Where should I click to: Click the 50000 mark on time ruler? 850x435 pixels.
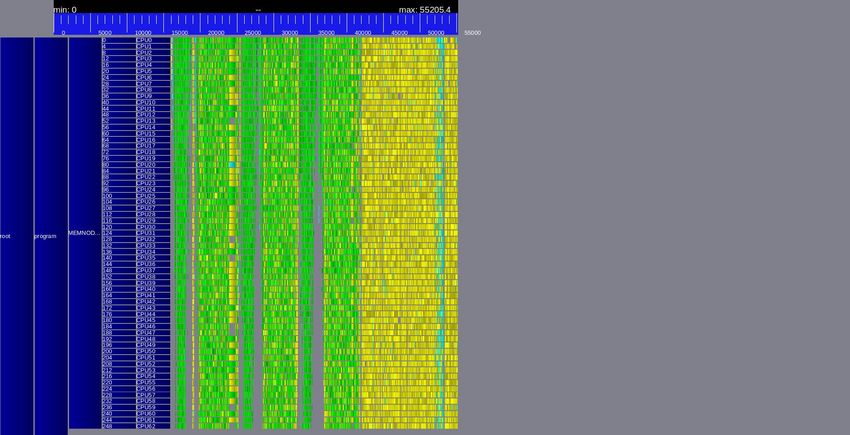[x=436, y=33]
